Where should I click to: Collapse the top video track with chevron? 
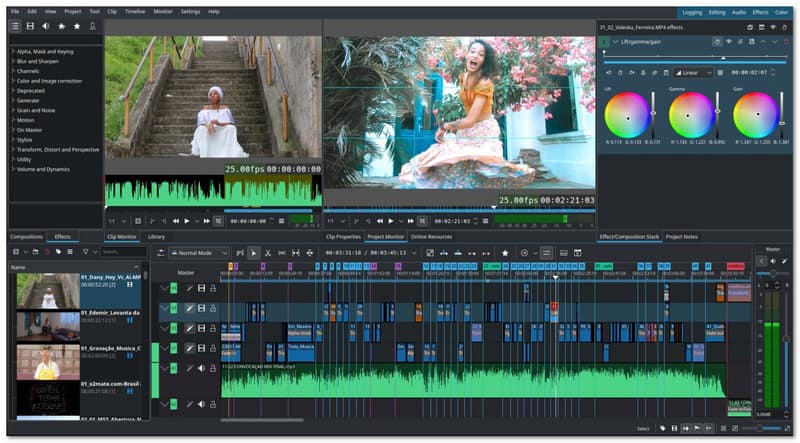coord(164,288)
